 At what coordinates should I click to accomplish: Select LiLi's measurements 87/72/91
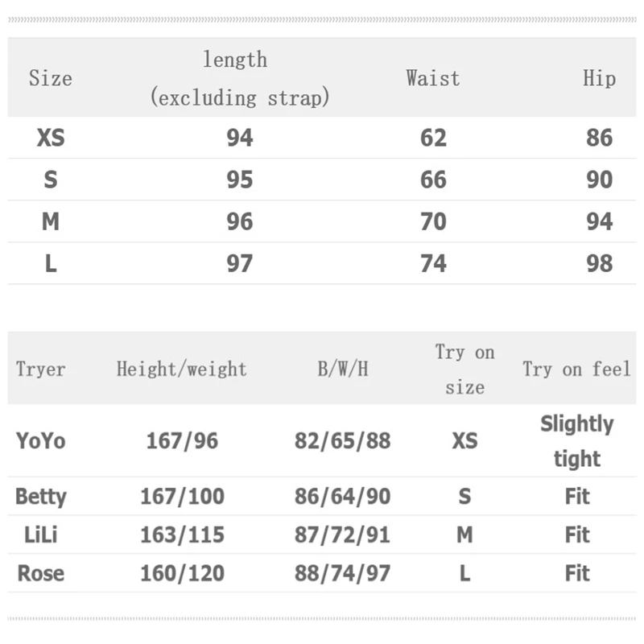coord(342,535)
